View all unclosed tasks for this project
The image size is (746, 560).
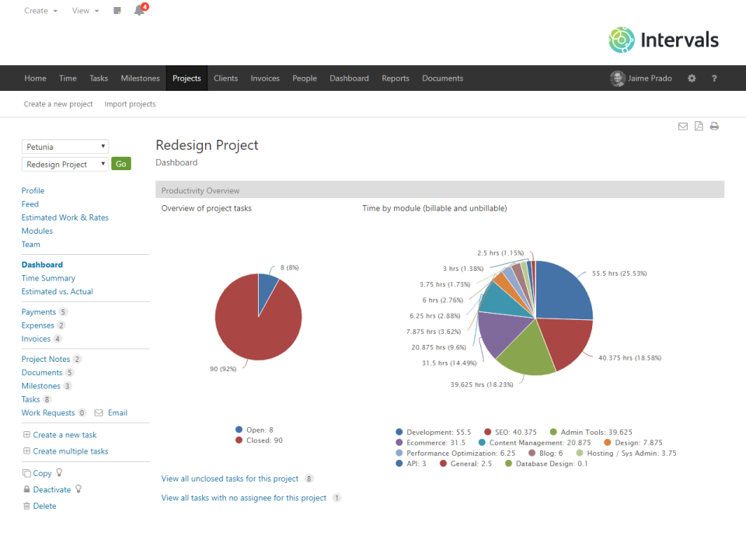click(x=231, y=478)
